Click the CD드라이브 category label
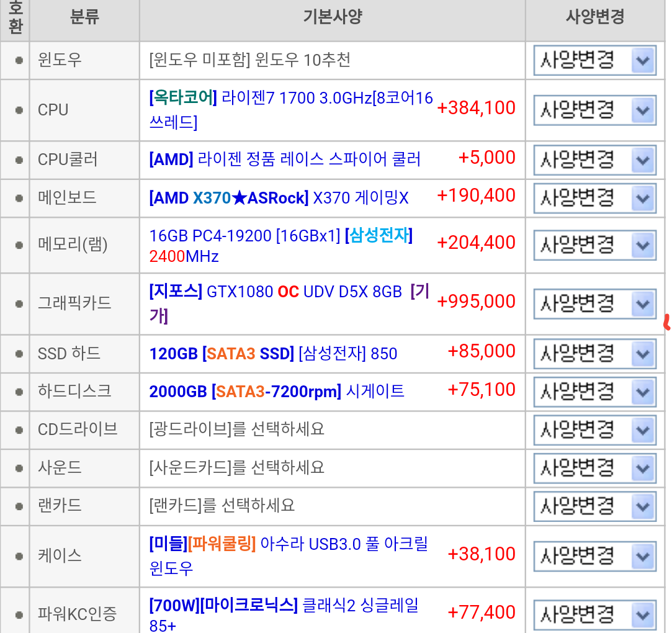Screen dimensions: 672x633 point(78,429)
